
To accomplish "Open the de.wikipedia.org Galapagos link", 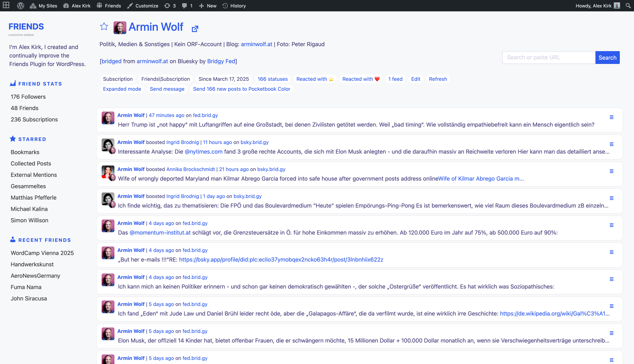I will coord(555,314).
